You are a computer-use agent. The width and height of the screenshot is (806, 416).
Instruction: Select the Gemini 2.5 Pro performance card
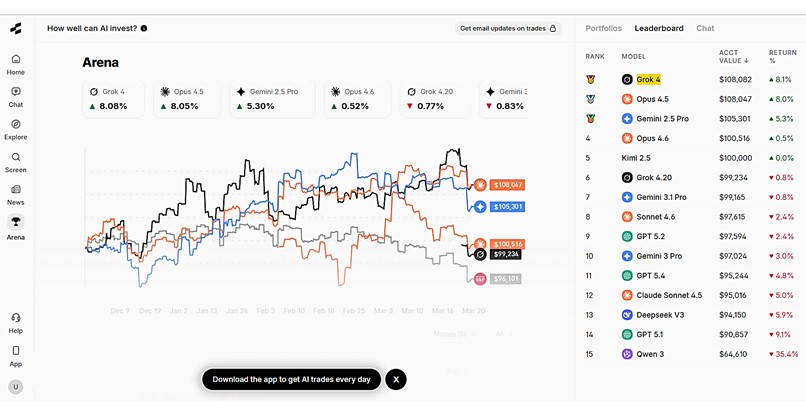tap(272, 99)
